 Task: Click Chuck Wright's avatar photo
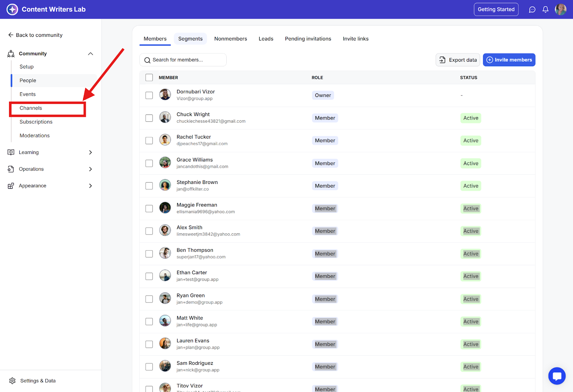click(x=165, y=117)
